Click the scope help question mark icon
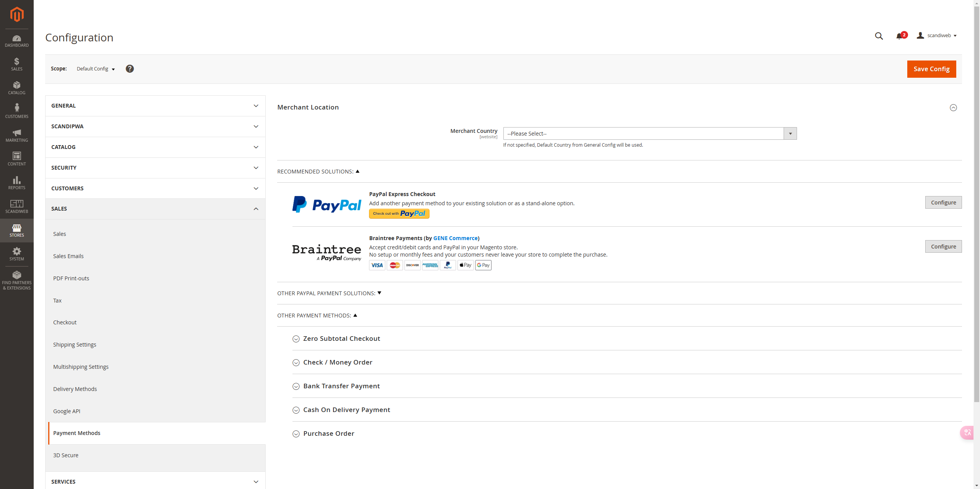 click(130, 69)
